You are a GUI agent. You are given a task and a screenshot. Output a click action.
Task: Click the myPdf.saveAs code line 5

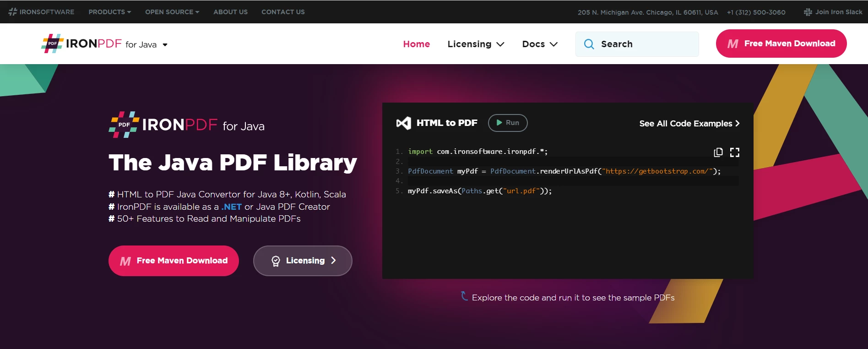[x=480, y=191]
